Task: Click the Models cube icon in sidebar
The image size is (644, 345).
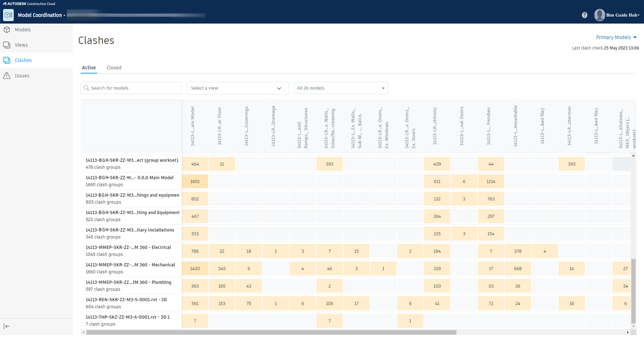Action: pyautogui.click(x=7, y=30)
